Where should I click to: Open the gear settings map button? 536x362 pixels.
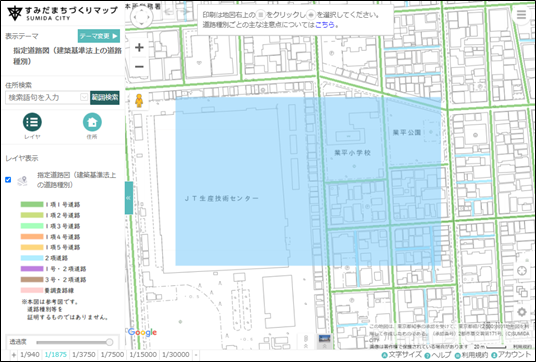(522, 312)
